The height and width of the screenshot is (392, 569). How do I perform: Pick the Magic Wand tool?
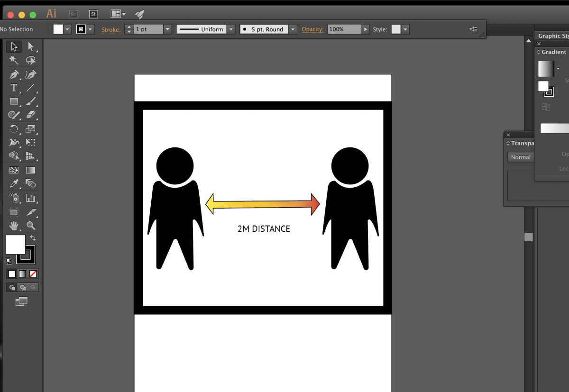(x=14, y=60)
